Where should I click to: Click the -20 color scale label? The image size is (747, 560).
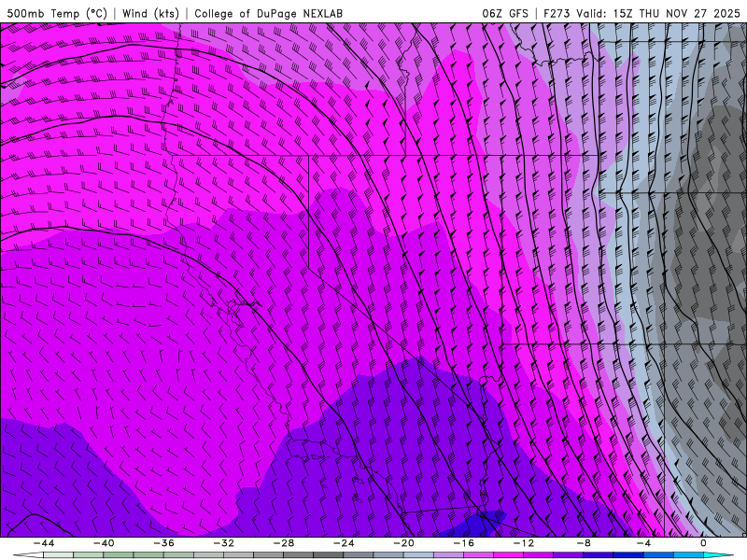(404, 543)
